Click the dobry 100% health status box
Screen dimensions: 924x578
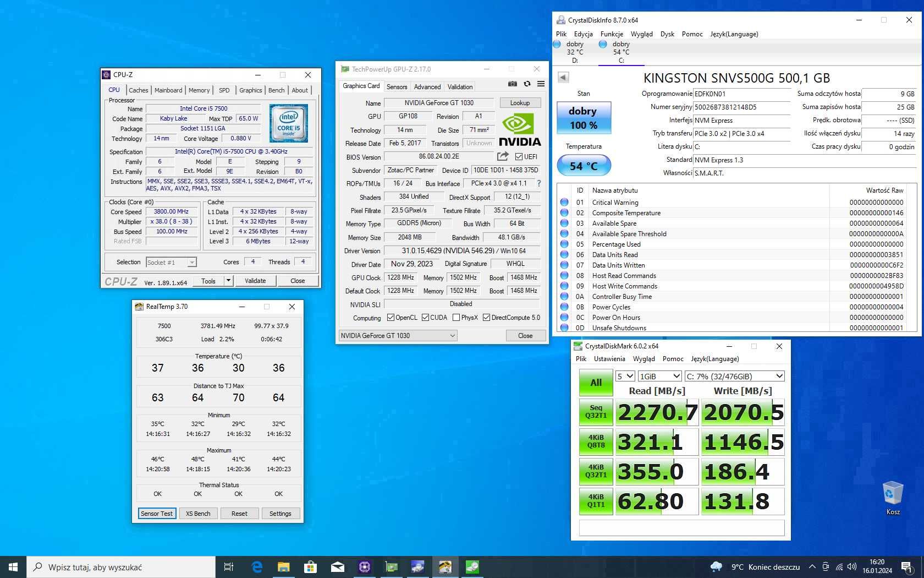[583, 118]
